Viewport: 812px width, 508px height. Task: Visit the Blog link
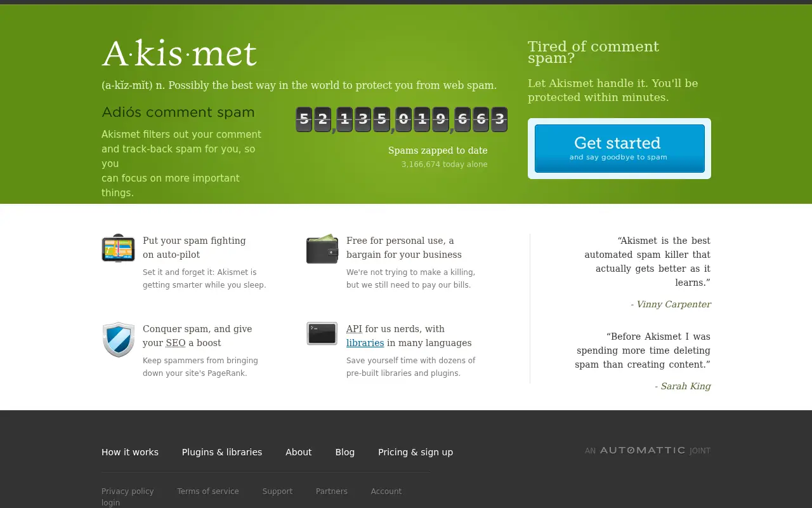345,452
